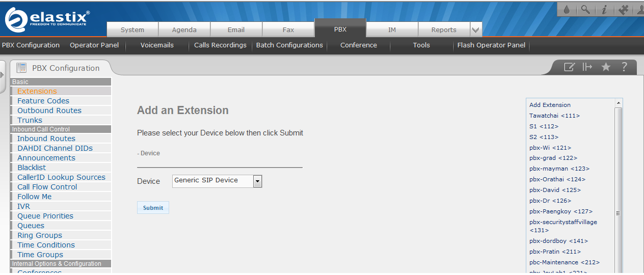Open the magnifier search icon
644x275 pixels.
[x=585, y=10]
